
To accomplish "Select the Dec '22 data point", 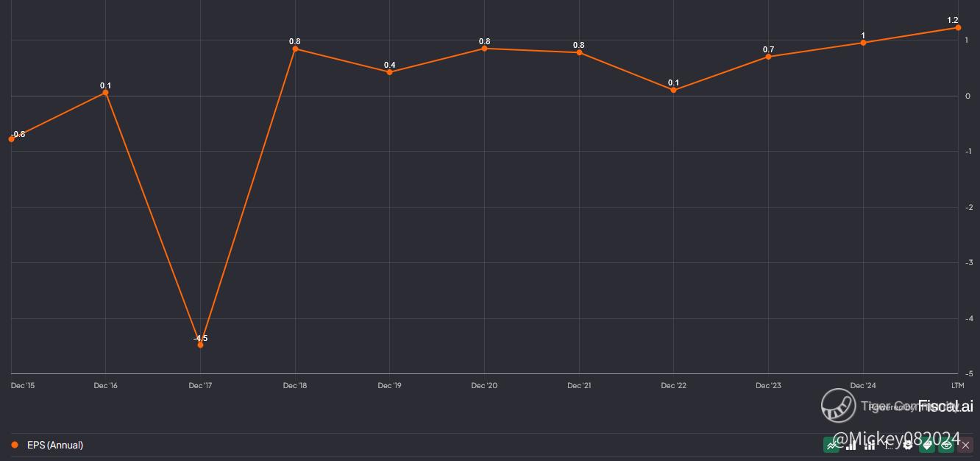I will tap(673, 91).
